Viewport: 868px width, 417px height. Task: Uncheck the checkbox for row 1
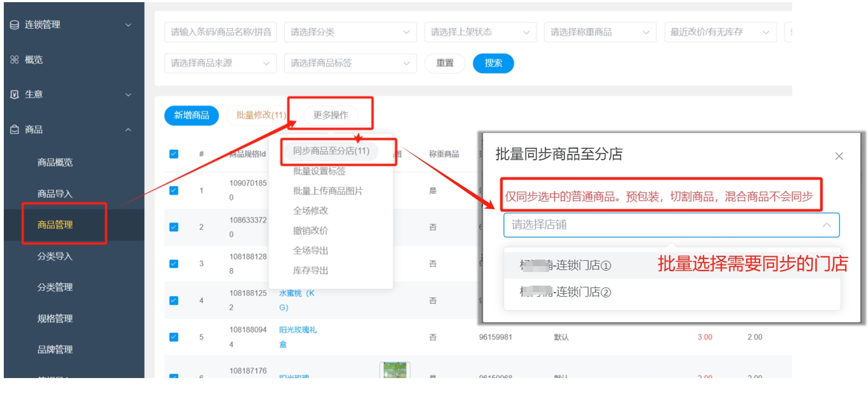point(174,190)
